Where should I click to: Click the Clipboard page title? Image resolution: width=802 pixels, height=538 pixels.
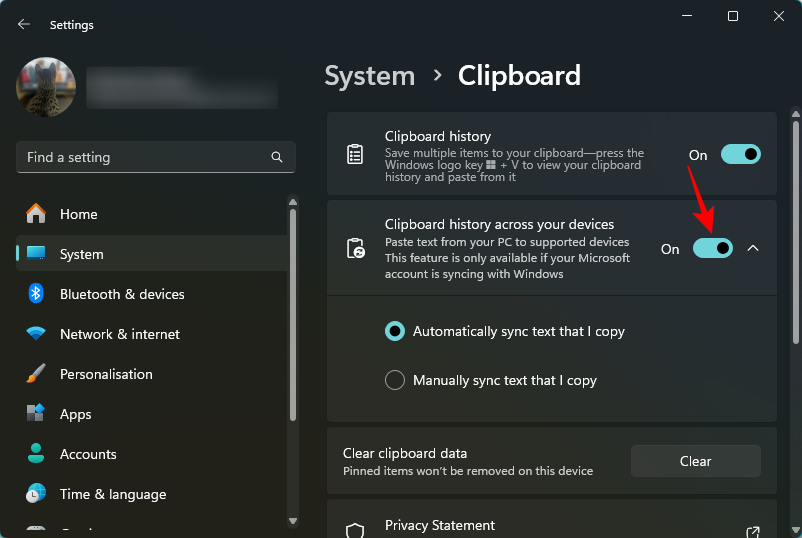pyautogui.click(x=519, y=76)
